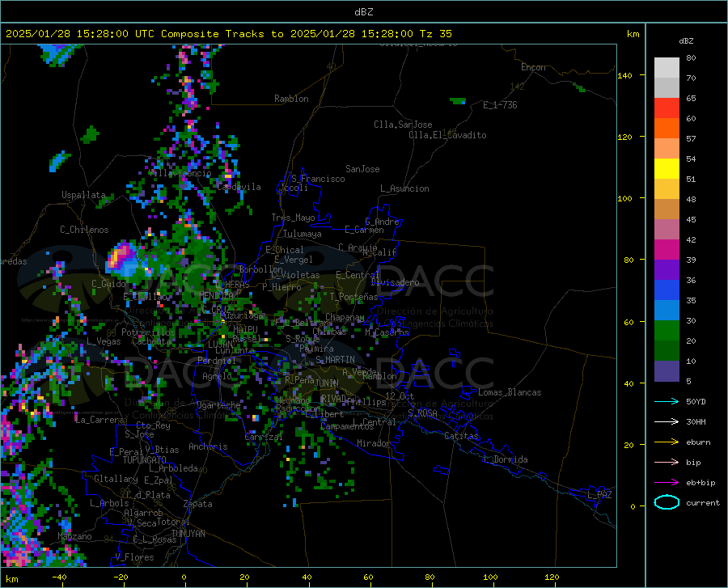Pick the red swatch in dBZ legend
Screen dimensions: 728x588
pyautogui.click(x=667, y=108)
